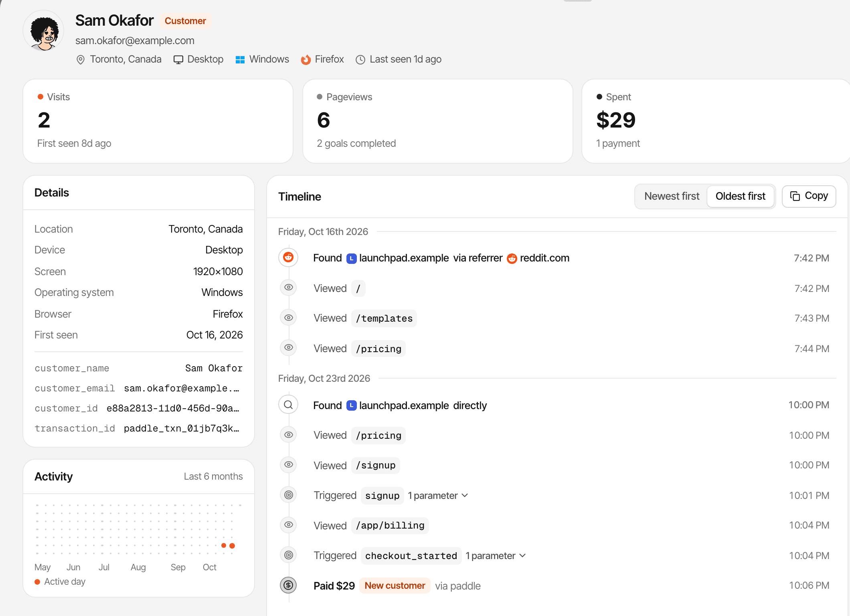This screenshot has width=850, height=616.
Task: Click the transaction_id paddle_txn value
Action: pos(182,428)
